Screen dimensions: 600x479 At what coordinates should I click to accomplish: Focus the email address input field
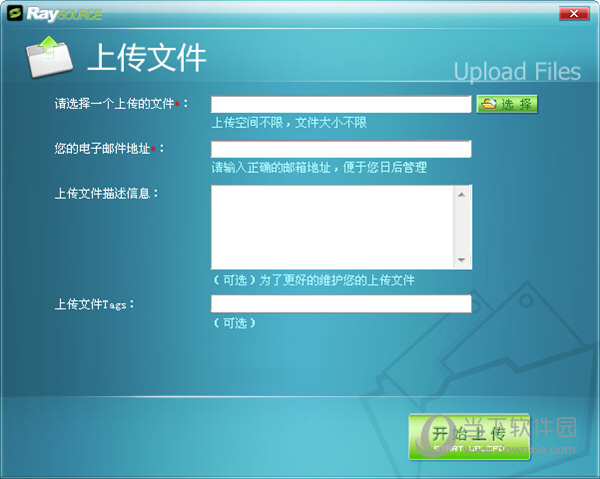pos(341,149)
